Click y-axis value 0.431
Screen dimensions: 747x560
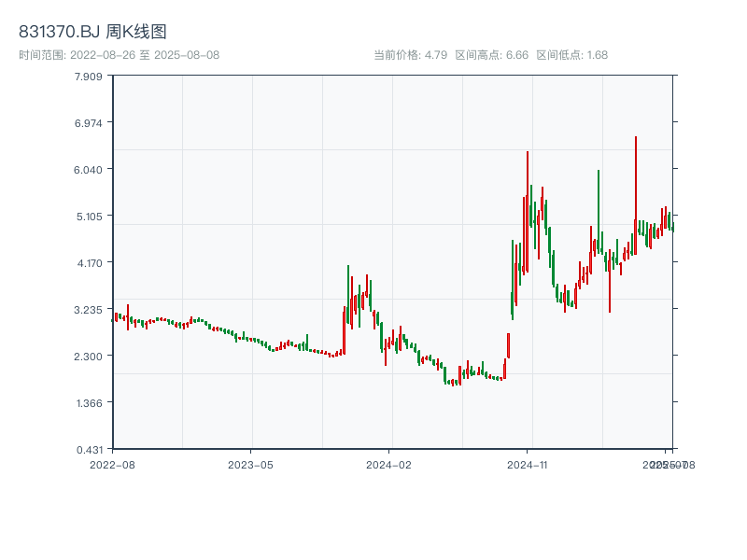[89, 450]
